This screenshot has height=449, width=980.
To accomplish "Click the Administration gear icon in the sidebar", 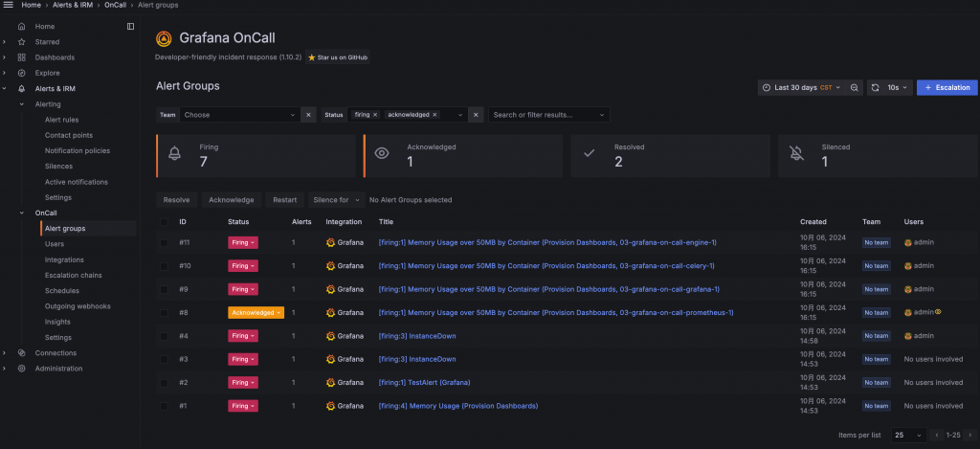I will tap(22, 369).
